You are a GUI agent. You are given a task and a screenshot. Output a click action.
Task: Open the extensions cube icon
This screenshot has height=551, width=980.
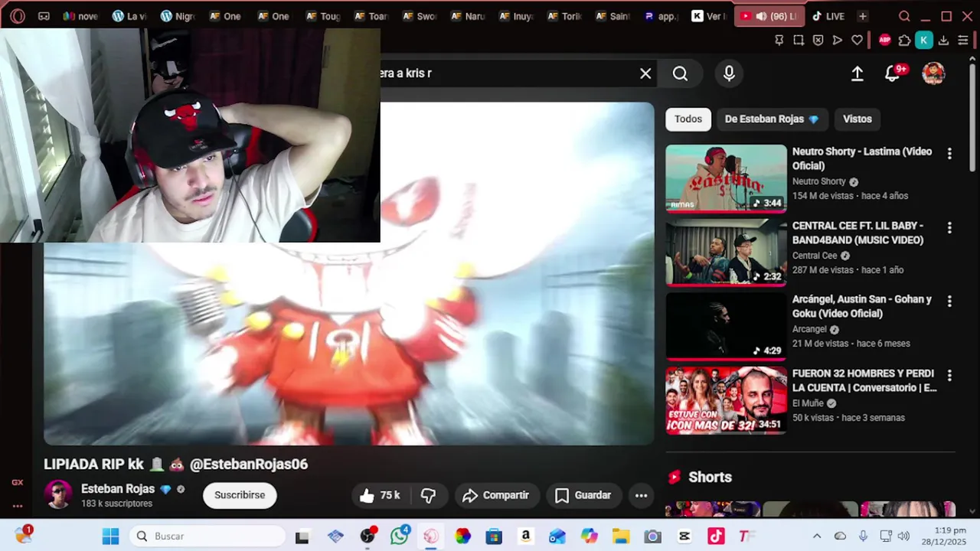pyautogui.click(x=904, y=41)
